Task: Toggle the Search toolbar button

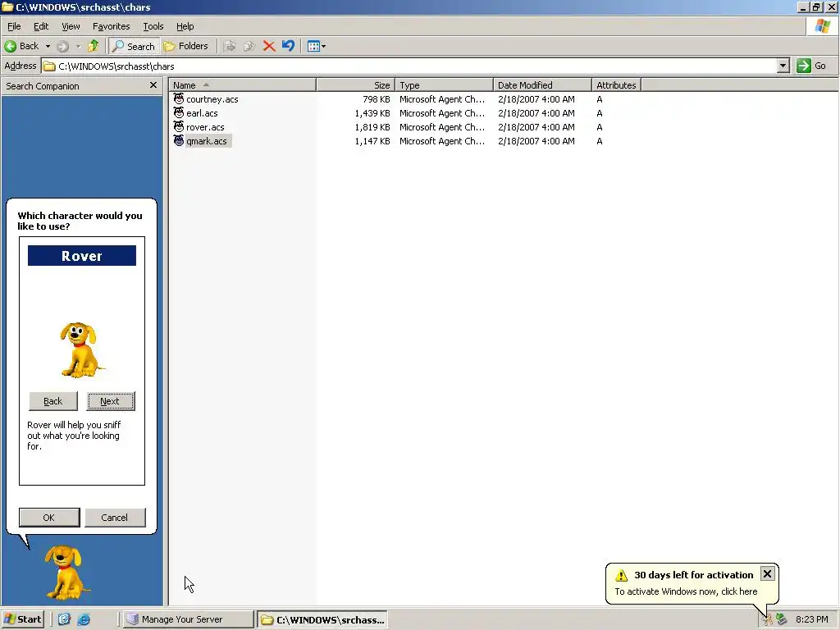Action: [x=134, y=46]
